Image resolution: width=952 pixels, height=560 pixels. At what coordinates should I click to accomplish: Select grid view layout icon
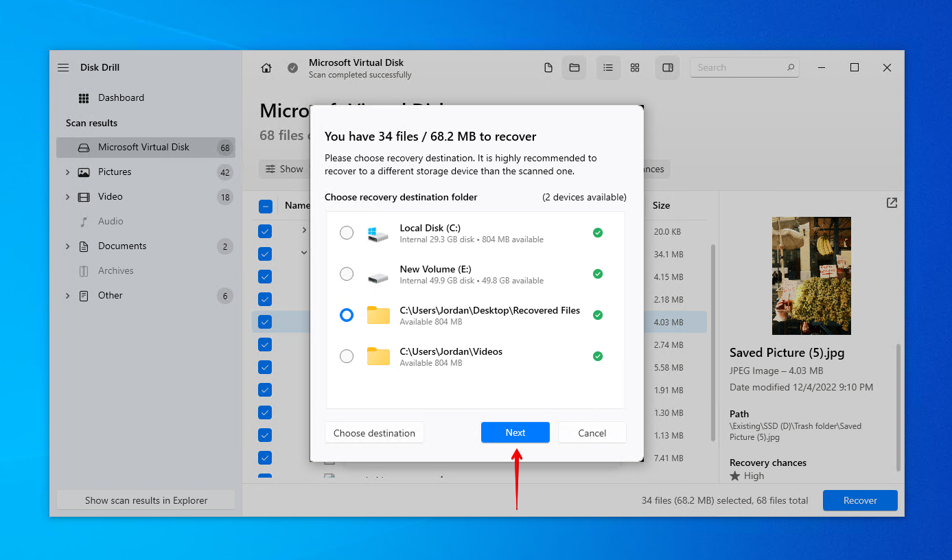tap(635, 68)
